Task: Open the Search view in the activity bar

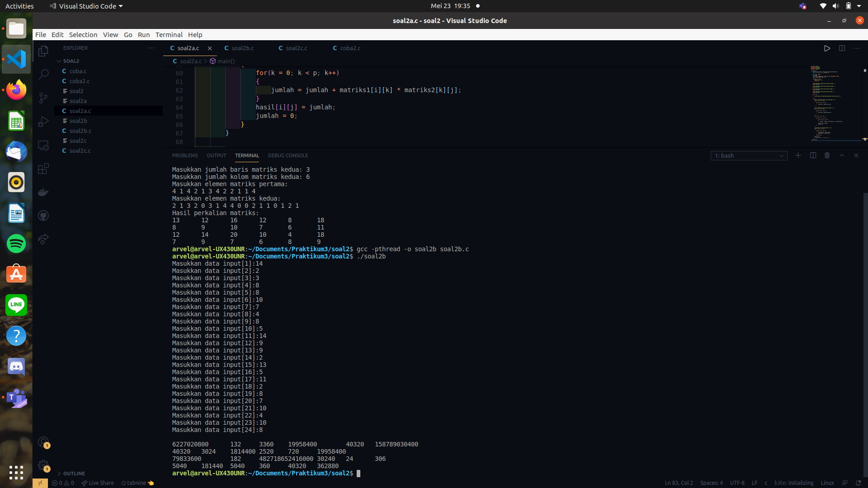Action: 43,74
